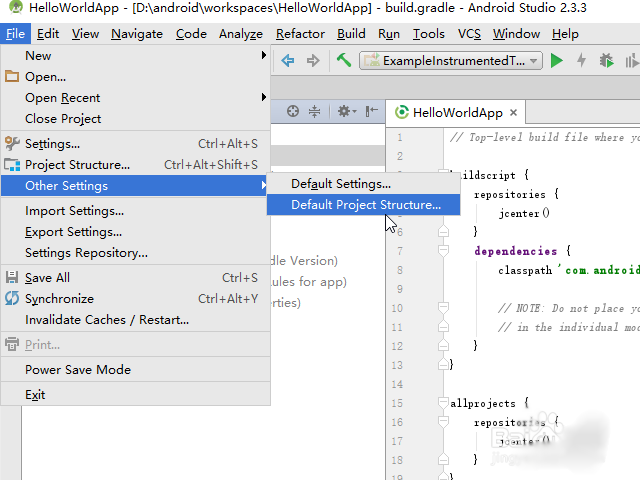640x480 pixels.
Task: Open the Build menu
Action: [351, 34]
